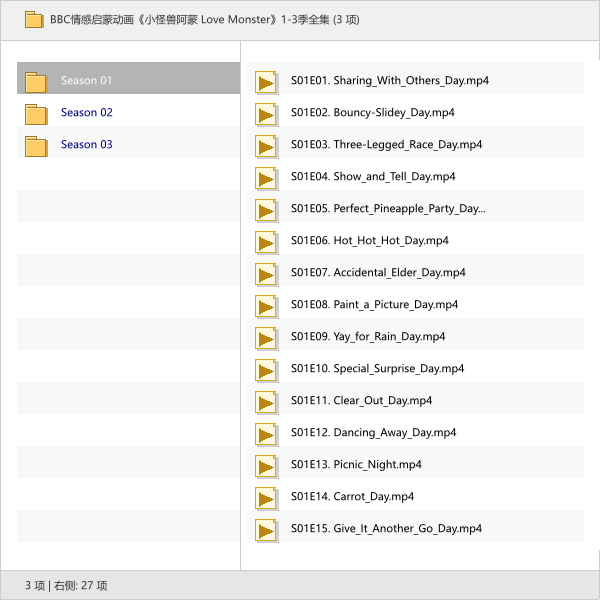Select the S01E05 Perfect_Pineapple_Party_Day file
This screenshot has height=600, width=600.
(388, 209)
